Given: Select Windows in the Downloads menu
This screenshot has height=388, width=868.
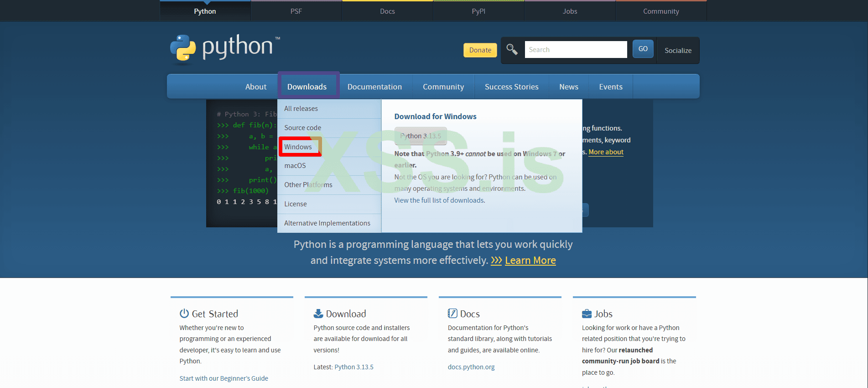Looking at the screenshot, I should click(329, 147).
